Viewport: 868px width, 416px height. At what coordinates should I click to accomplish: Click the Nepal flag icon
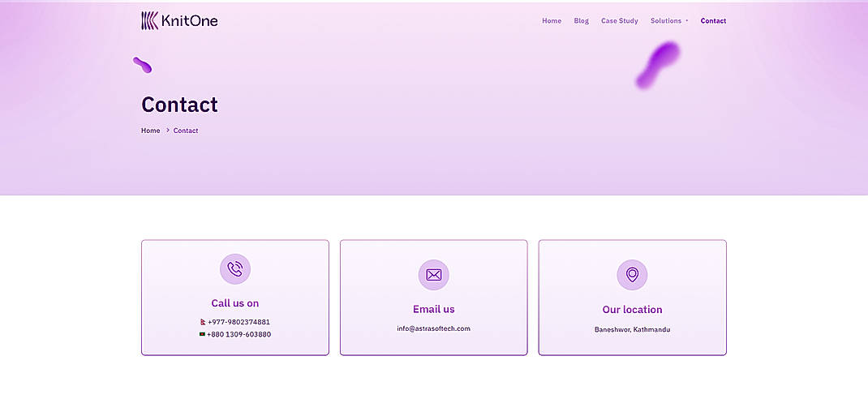point(203,322)
